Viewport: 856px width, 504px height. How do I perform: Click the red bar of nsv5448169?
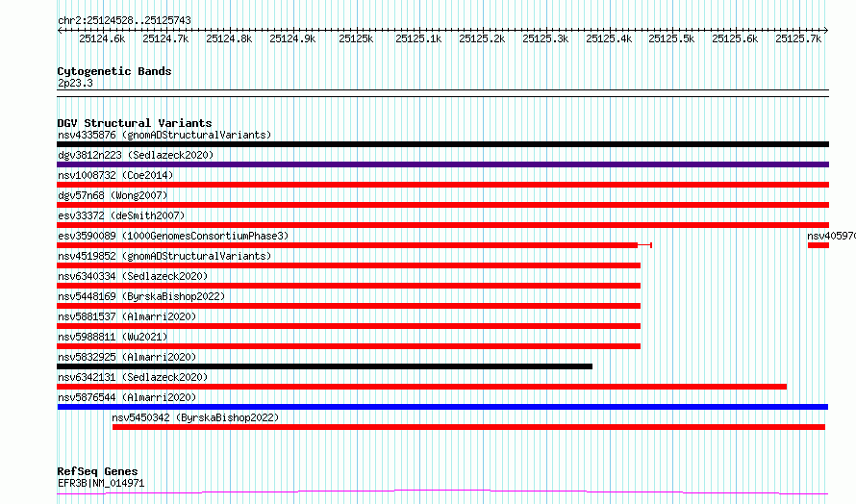(348, 306)
